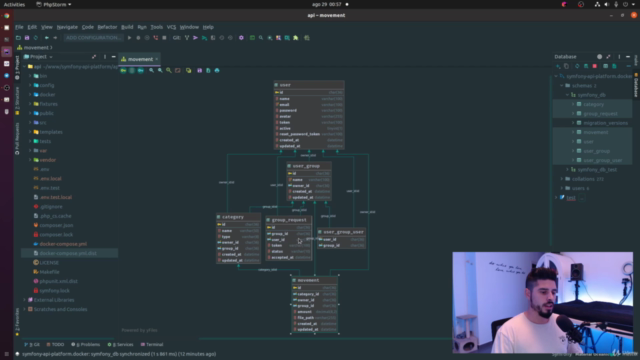Click the red Stop icon in Database panel

click(x=595, y=66)
